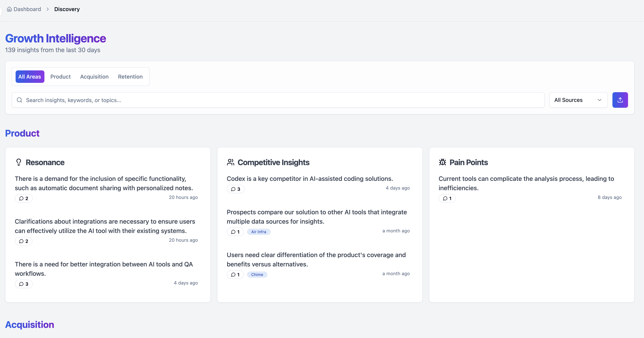Click the home icon next to Dashboard
This screenshot has height=338, width=644.
10,9
